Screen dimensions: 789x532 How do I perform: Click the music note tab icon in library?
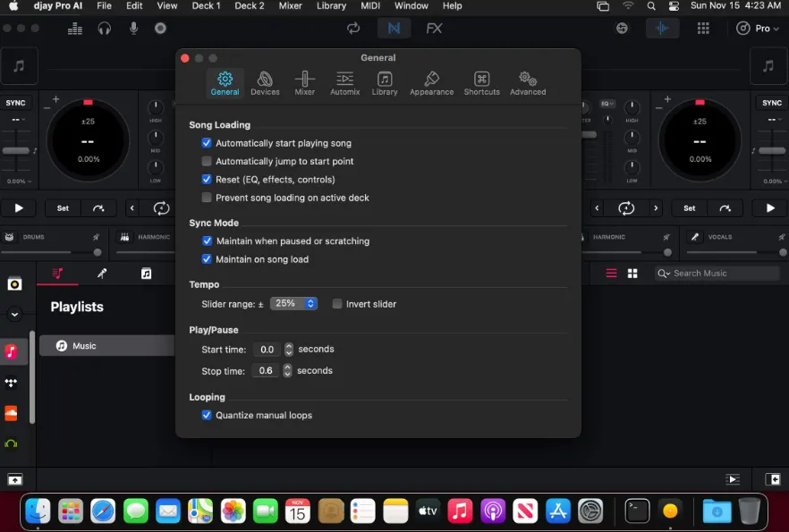click(x=146, y=273)
